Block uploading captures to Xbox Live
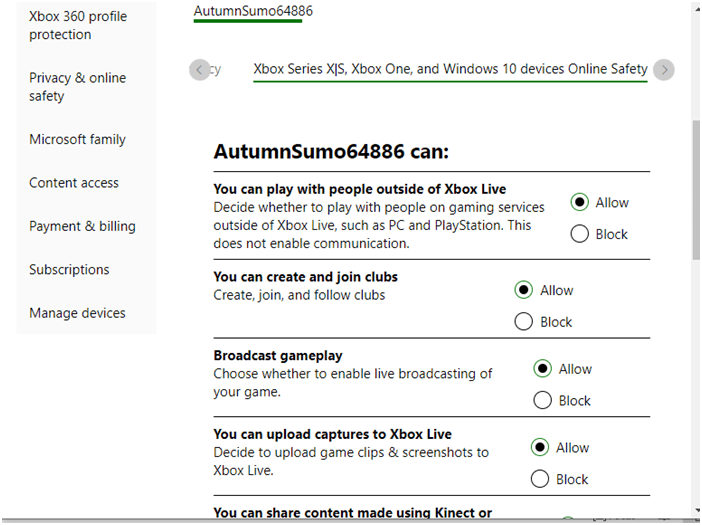Viewport: 702px width, 525px height. (x=539, y=479)
